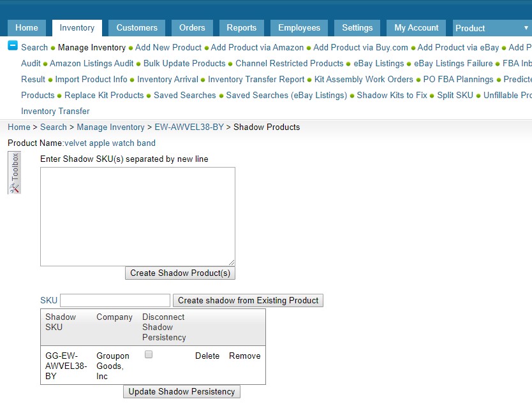This screenshot has height=411, width=532.
Task: Open Kit Assembly Work Orders
Action: click(364, 79)
